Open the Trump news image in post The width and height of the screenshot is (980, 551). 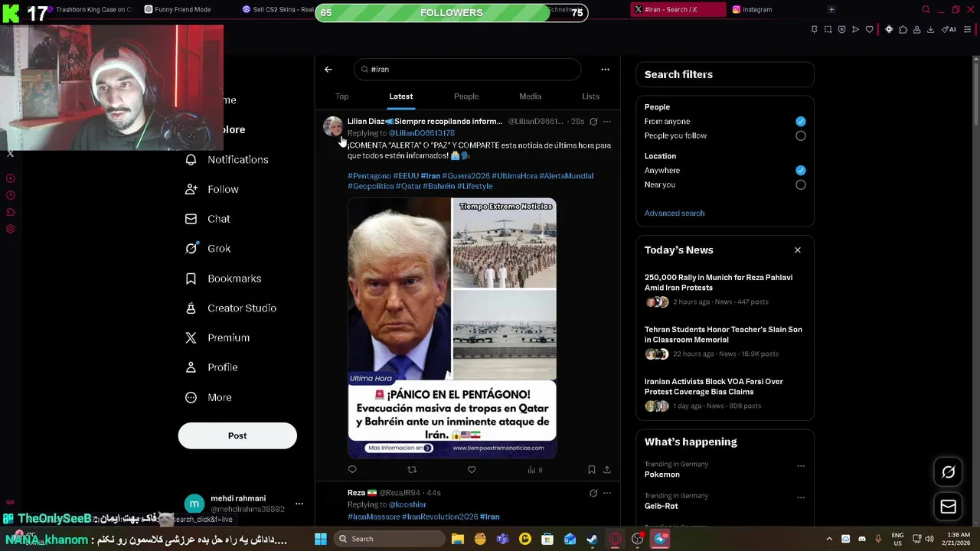pos(452,328)
